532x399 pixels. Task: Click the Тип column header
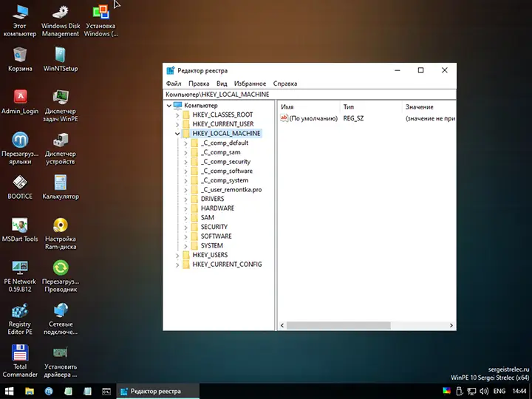(371, 107)
